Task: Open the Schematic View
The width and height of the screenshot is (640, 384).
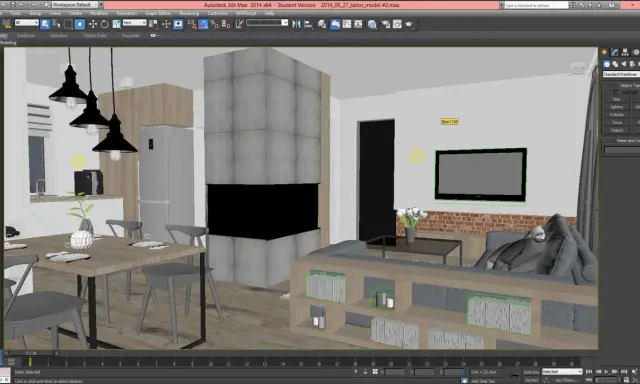Action: 358,24
